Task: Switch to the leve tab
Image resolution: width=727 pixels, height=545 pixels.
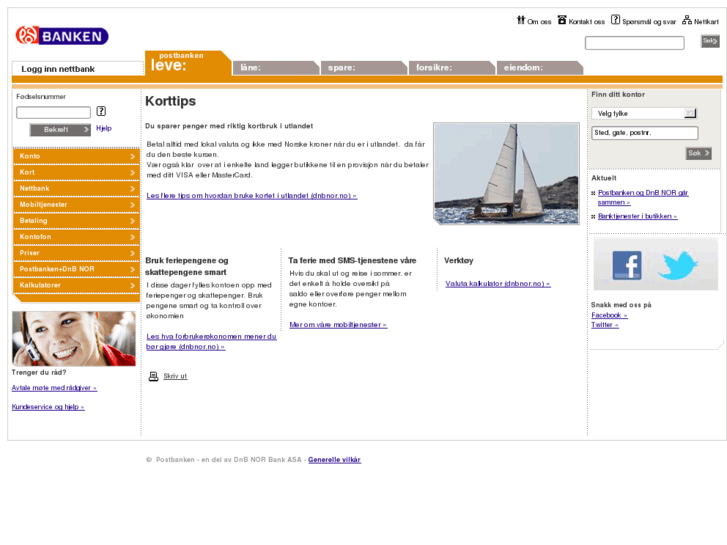Action: tap(188, 64)
